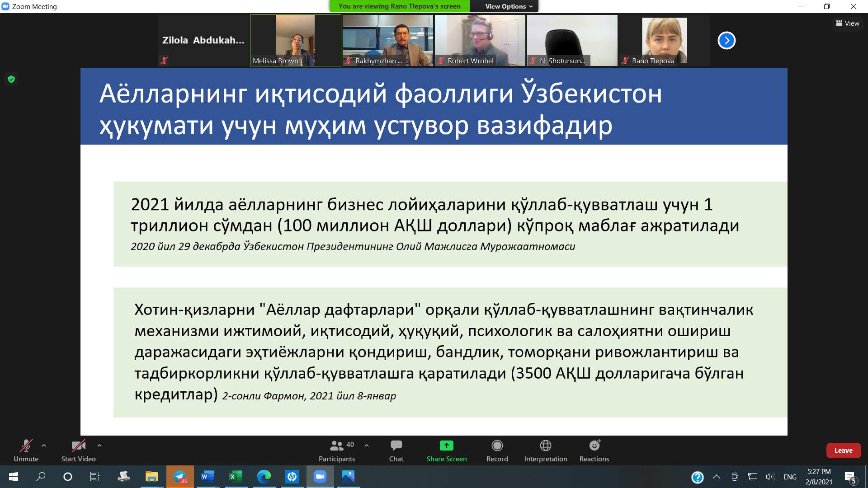Select Robert Wrobel's video thumbnail
Screen dimensions: 868x488
pyautogui.click(x=480, y=41)
